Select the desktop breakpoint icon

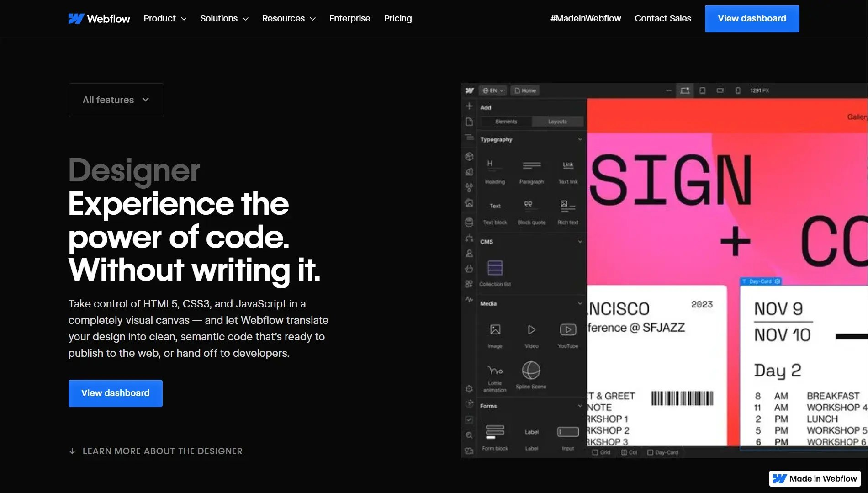click(685, 90)
